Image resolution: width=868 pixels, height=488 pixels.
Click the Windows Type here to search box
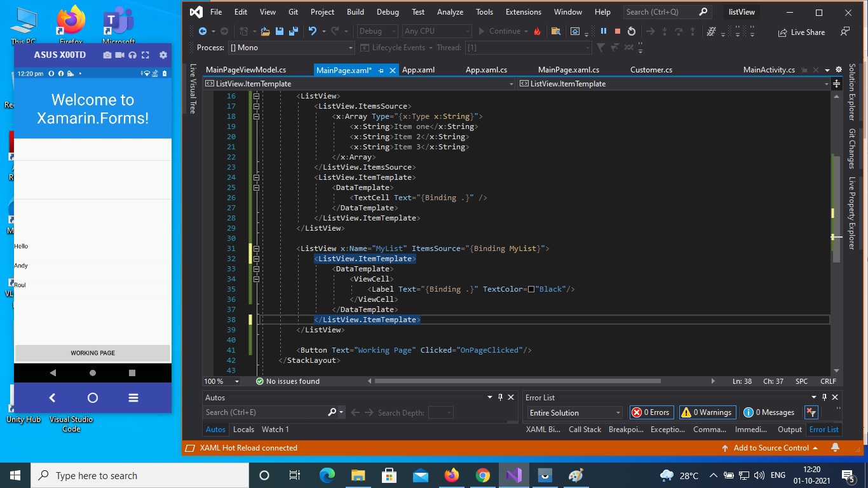140,475
